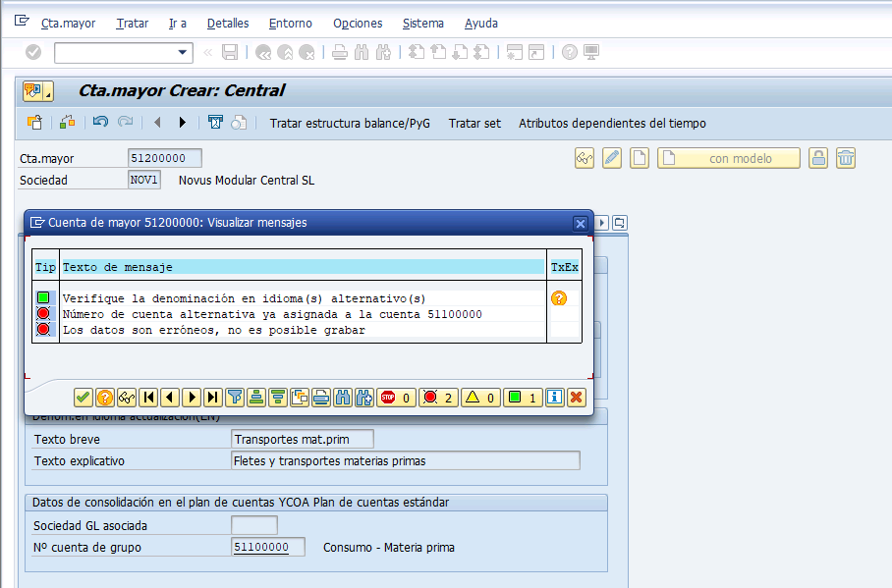The image size is (892, 588).
Task: Click the find next binoculars-plus in the dialog toolbar
Action: 364,398
